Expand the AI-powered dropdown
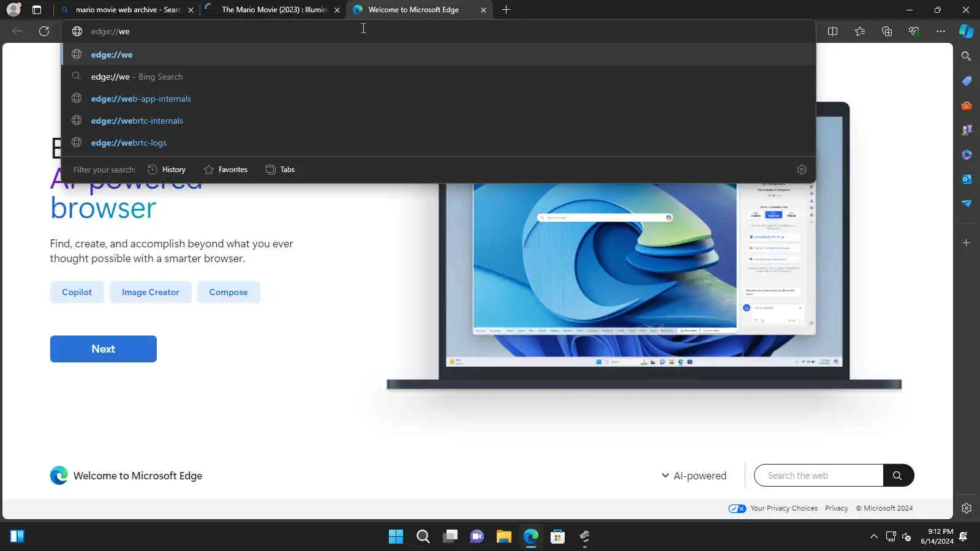980x551 pixels. tap(694, 476)
